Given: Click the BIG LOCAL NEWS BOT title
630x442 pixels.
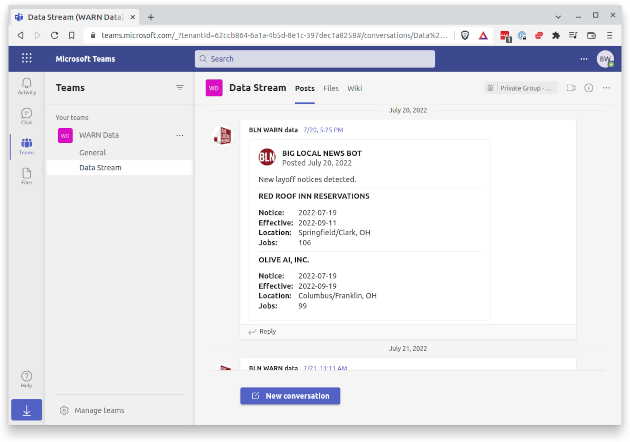Looking at the screenshot, I should 322,153.
